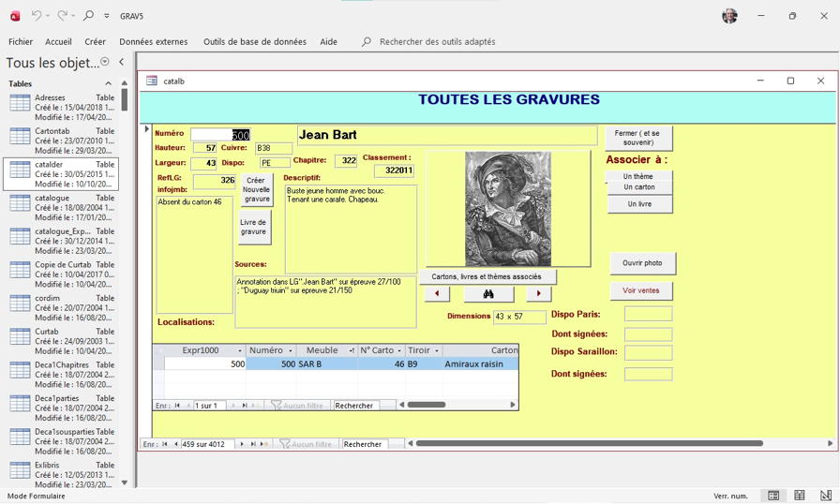Click Cartons, livres et thèmes associés button
Viewport: 840px width, 504px height.
487,276
